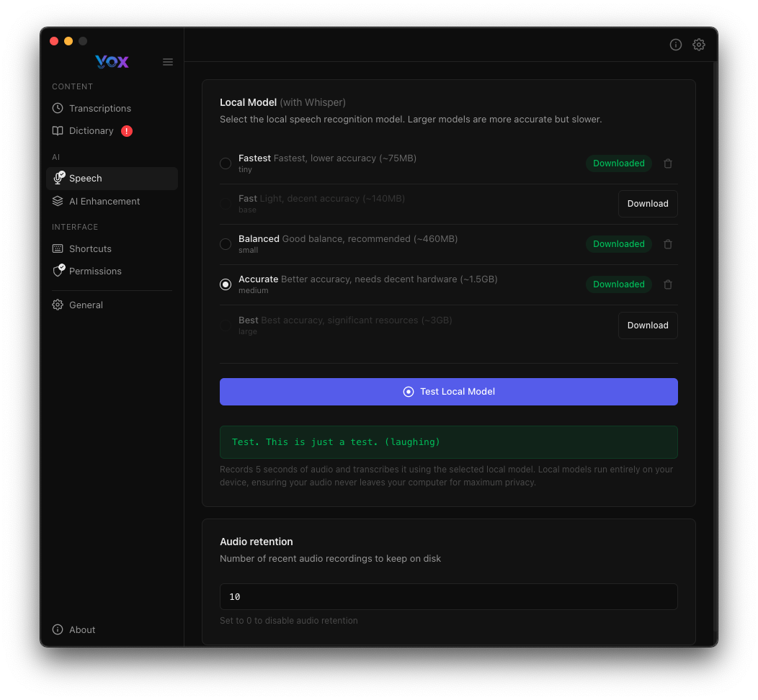The image size is (758, 700).
Task: Open the Permissions page
Action: 95,272
